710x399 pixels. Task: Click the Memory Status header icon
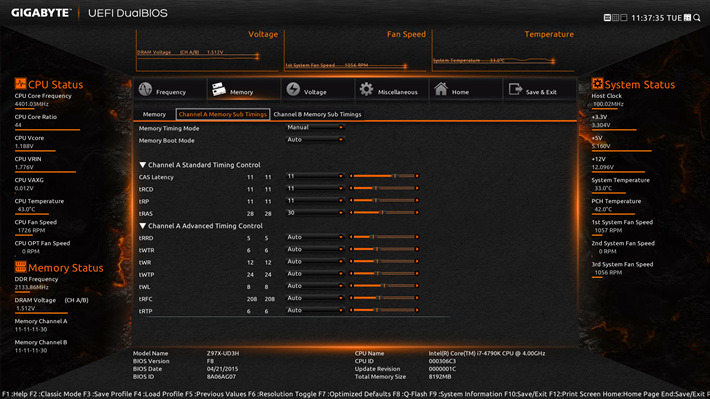(20, 266)
